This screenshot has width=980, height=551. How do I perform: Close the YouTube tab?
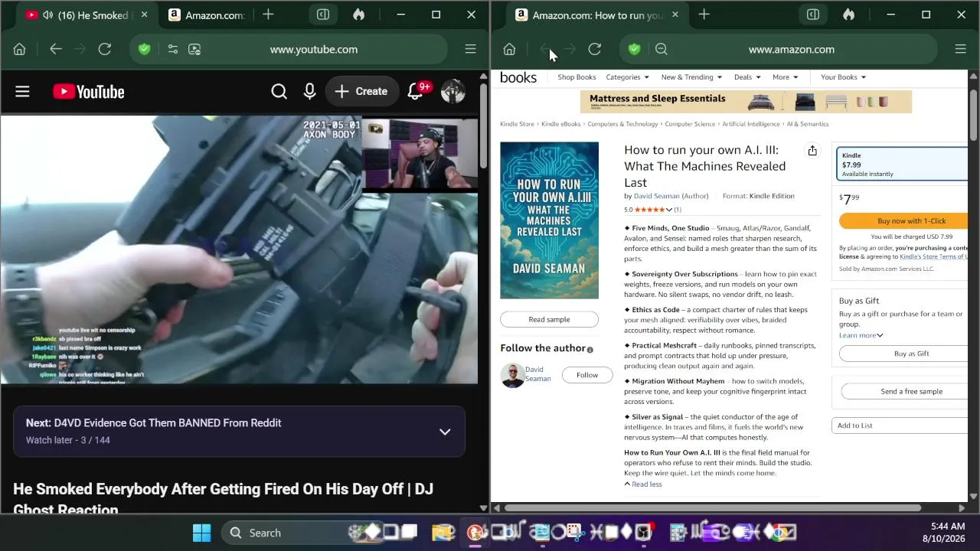click(144, 15)
